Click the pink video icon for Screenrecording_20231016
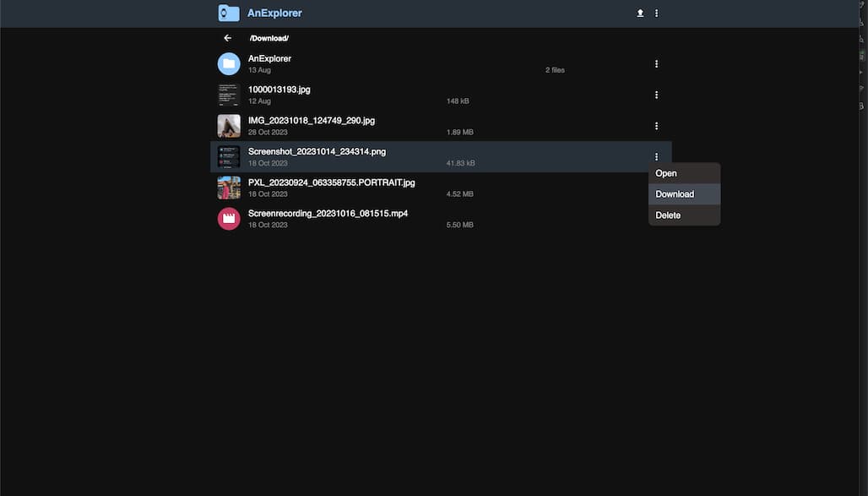868x496 pixels. click(229, 218)
